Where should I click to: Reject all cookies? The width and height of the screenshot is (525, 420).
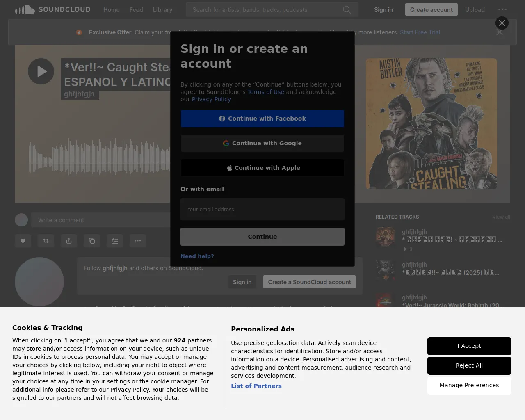point(469,365)
